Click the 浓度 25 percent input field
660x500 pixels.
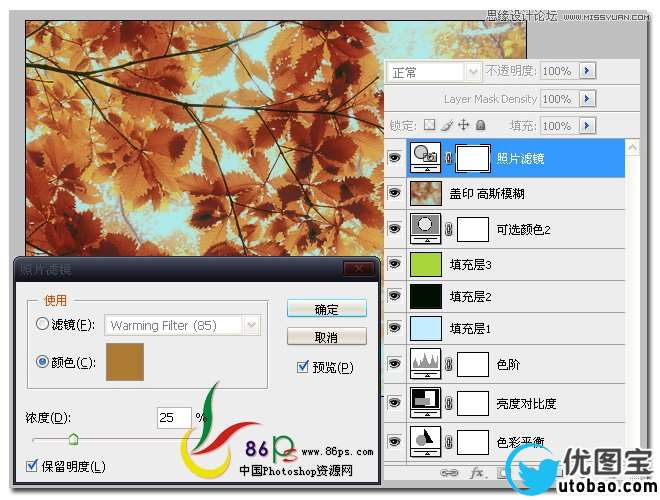click(x=174, y=418)
